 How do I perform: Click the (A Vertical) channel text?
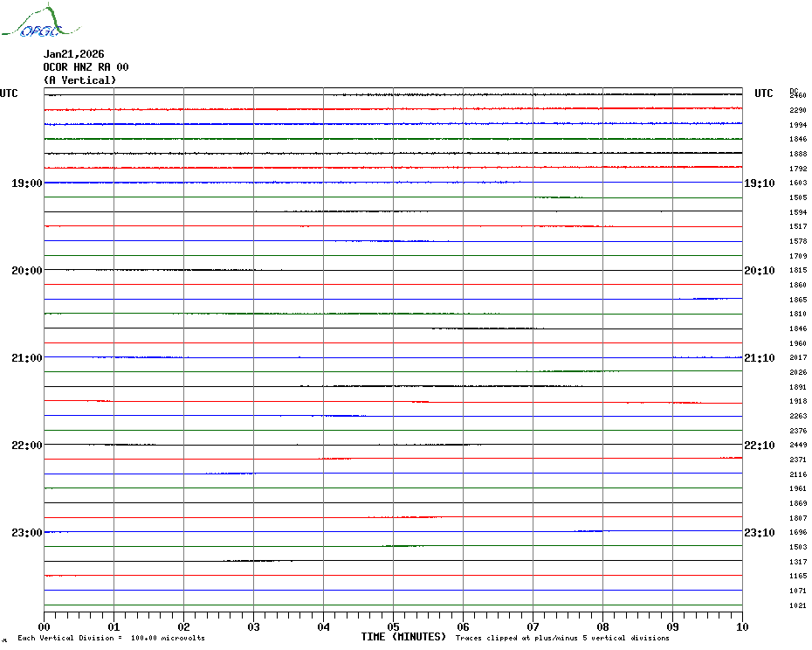79,80
